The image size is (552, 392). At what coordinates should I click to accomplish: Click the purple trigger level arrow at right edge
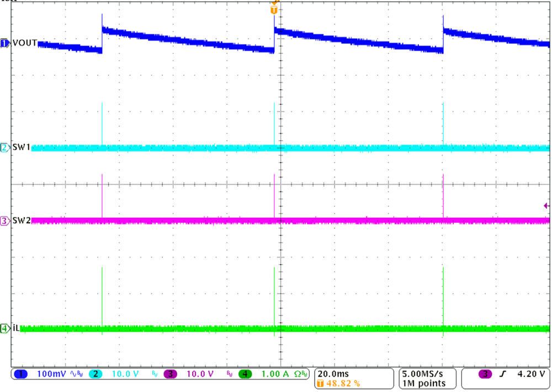tap(546, 205)
